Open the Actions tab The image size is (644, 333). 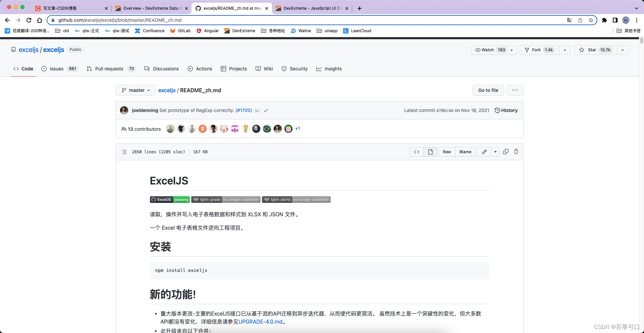pos(200,69)
